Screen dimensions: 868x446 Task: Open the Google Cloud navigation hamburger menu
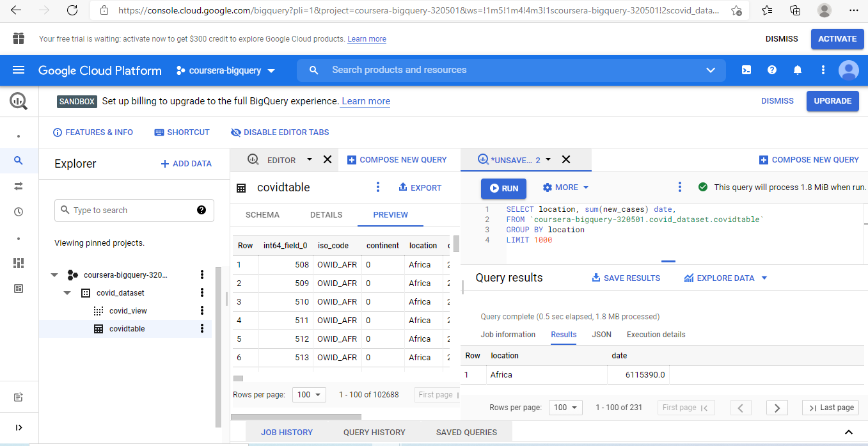coord(18,70)
